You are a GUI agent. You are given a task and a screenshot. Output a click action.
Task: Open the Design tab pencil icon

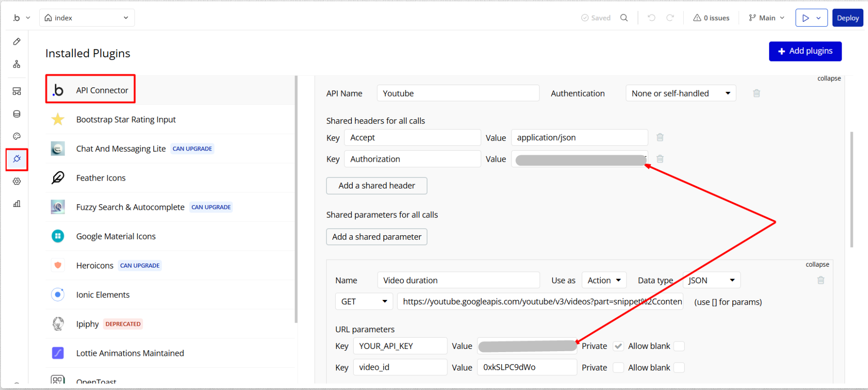point(17,42)
